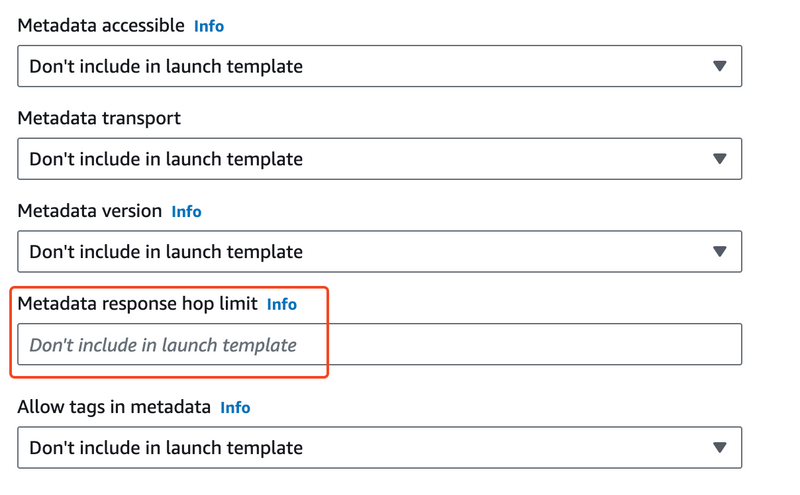
Task: Click the Allow tags in metadata label
Action: tap(114, 407)
